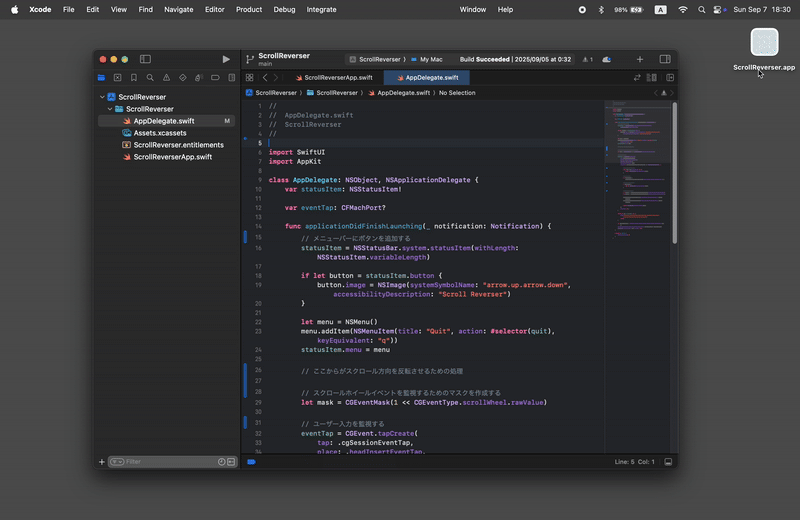This screenshot has width=800, height=520.
Task: Click the plus Library button in toolbar
Action: 640,59
